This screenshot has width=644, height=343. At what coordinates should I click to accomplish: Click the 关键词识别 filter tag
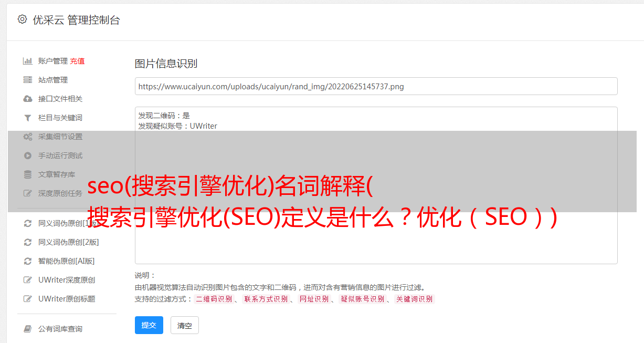(414, 299)
